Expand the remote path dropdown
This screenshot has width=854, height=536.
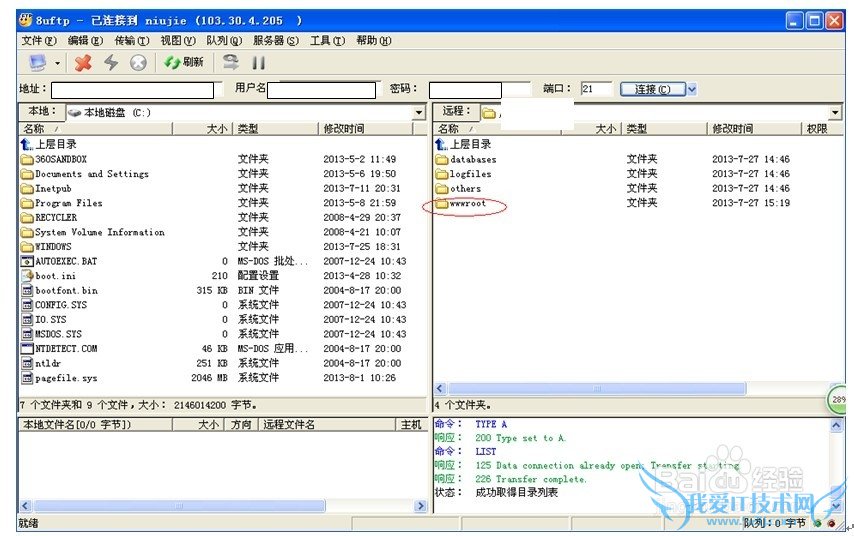click(835, 113)
